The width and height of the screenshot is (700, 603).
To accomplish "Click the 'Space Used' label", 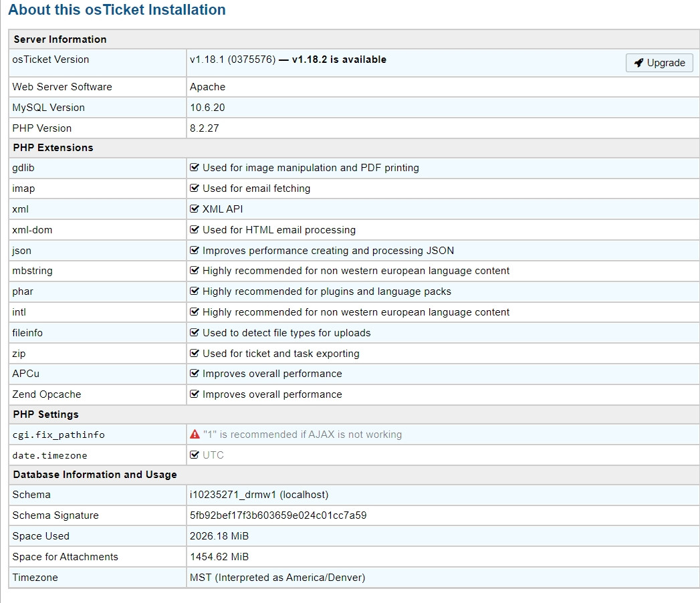I will [x=41, y=536].
